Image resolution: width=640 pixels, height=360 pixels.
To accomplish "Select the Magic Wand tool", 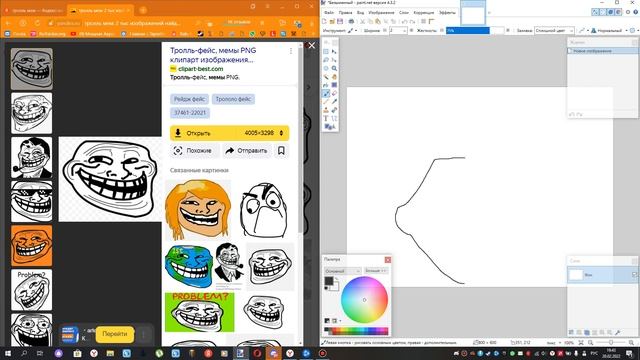I will 326,77.
